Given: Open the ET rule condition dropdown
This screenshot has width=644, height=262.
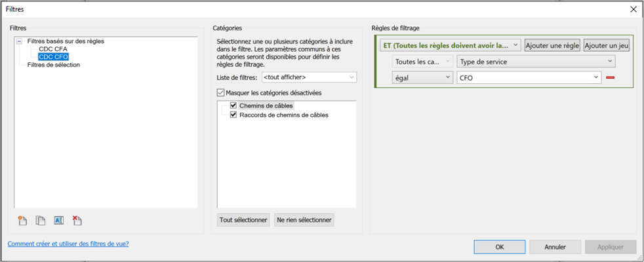Looking at the screenshot, I should pyautogui.click(x=451, y=45).
